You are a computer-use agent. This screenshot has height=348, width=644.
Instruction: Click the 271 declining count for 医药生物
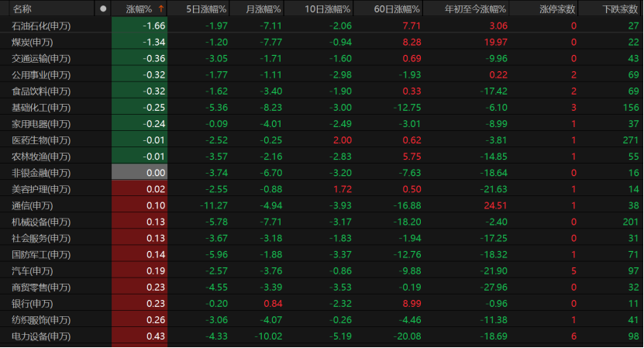click(x=631, y=140)
